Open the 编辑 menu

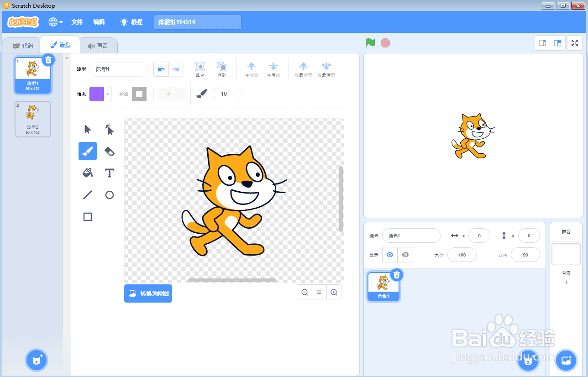pyautogui.click(x=99, y=22)
